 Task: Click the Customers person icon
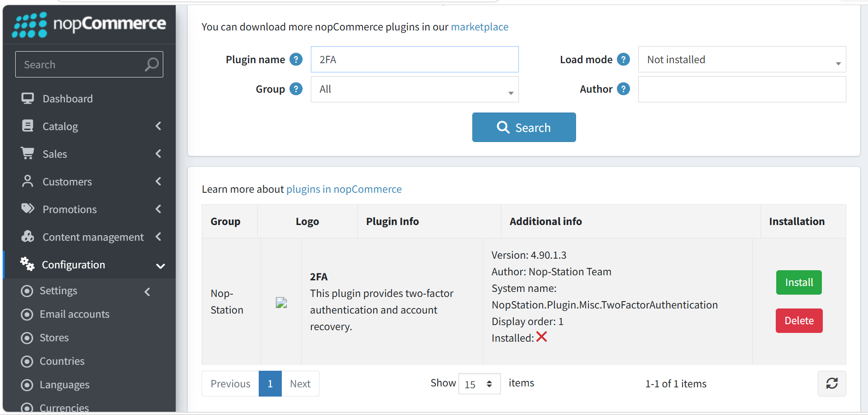[28, 181]
